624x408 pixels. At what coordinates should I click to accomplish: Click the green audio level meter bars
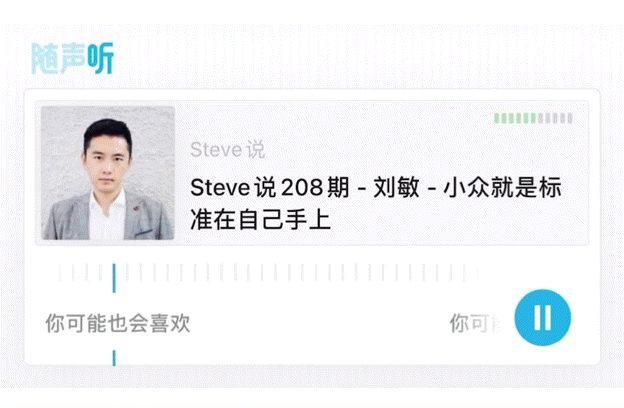516,118
